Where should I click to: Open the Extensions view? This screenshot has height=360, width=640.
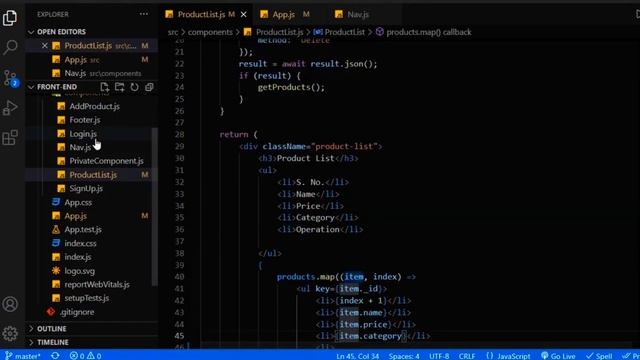pos(10,138)
